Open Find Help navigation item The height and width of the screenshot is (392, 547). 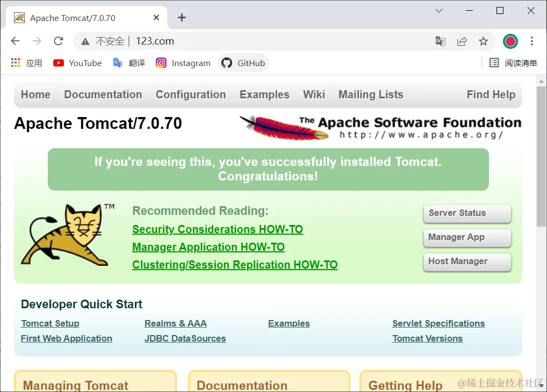(x=491, y=95)
